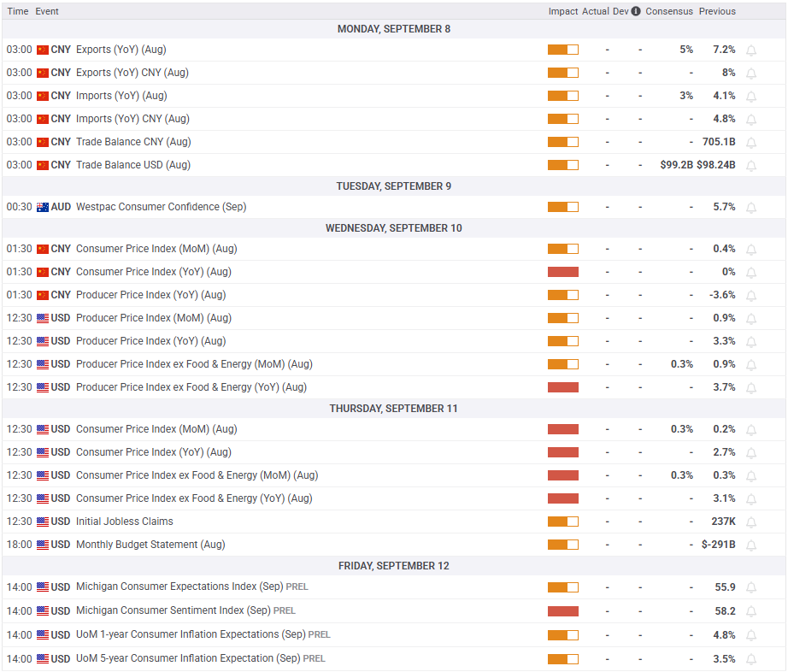Click red impact bar for USD CPI (YoY)
Viewport: 788px width, 672px height.
[563, 452]
